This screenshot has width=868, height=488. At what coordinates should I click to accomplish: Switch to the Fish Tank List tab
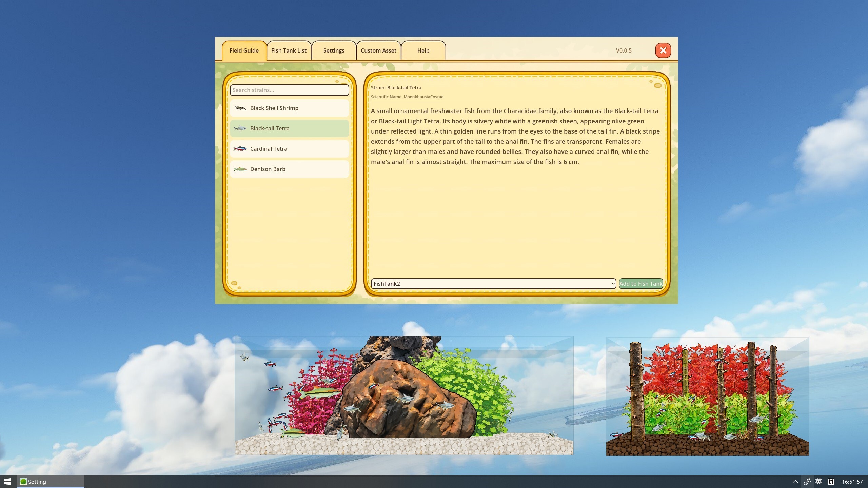[289, 50]
